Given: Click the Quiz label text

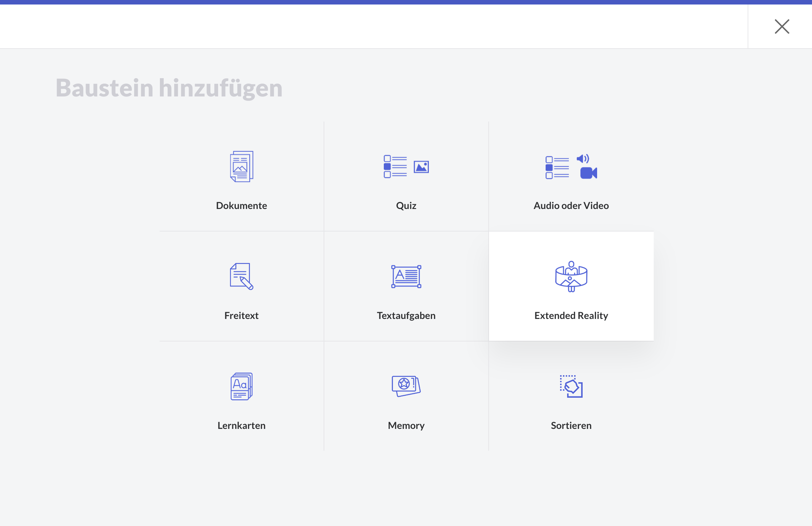Looking at the screenshot, I should [x=406, y=205].
